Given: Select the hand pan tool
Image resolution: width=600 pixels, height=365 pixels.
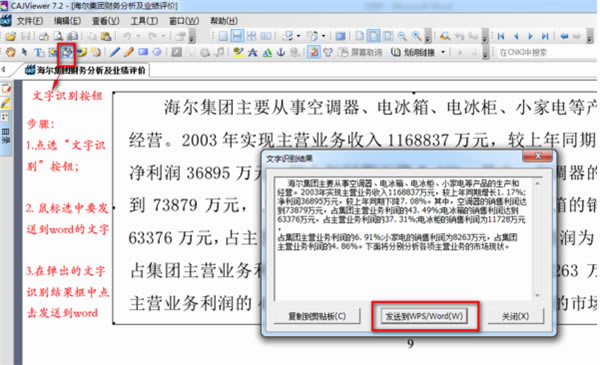Looking at the screenshot, I should [11, 52].
